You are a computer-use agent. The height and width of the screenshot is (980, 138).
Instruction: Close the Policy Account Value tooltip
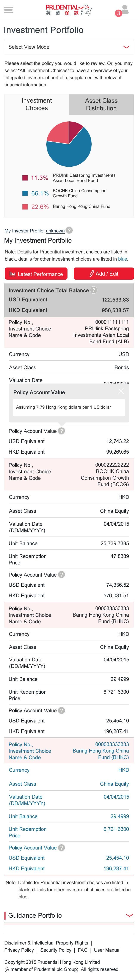pos(121,391)
